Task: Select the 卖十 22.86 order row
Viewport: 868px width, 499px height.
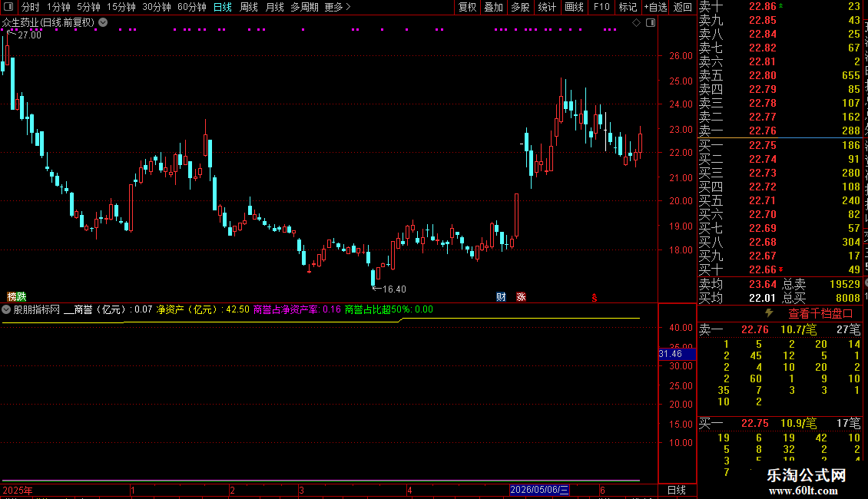Action: [780, 6]
